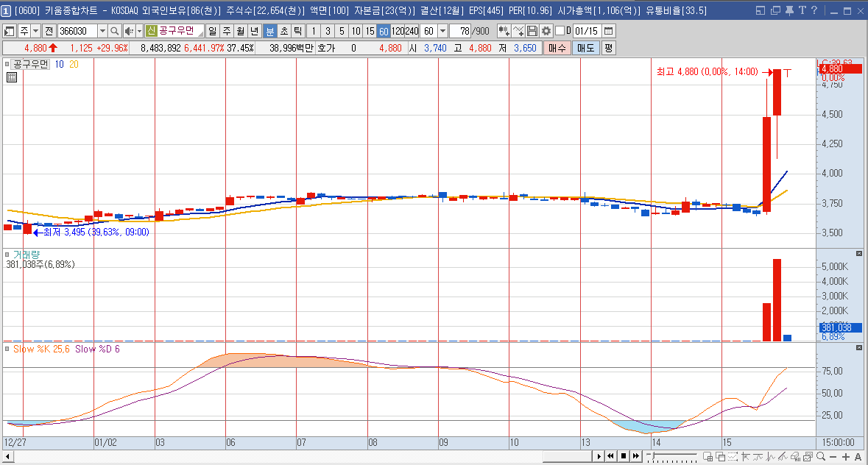Open the stock search magnifier icon

coord(115,32)
